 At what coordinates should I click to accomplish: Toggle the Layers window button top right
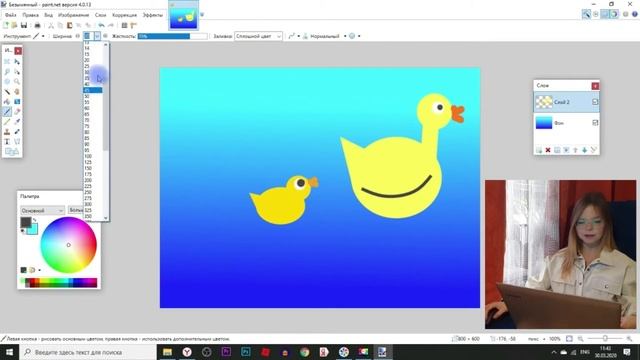pos(605,14)
